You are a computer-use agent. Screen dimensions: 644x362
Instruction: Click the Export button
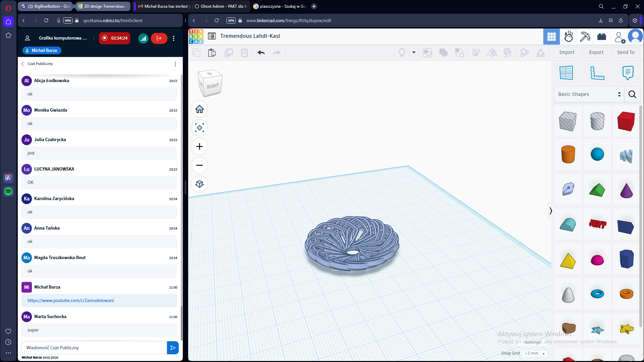[x=596, y=52]
